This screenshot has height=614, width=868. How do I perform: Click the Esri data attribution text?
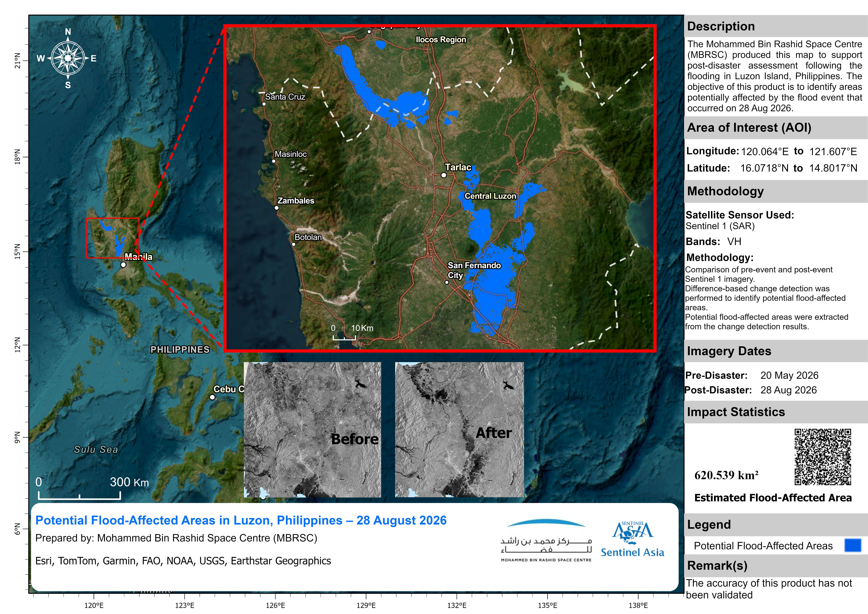[183, 561]
